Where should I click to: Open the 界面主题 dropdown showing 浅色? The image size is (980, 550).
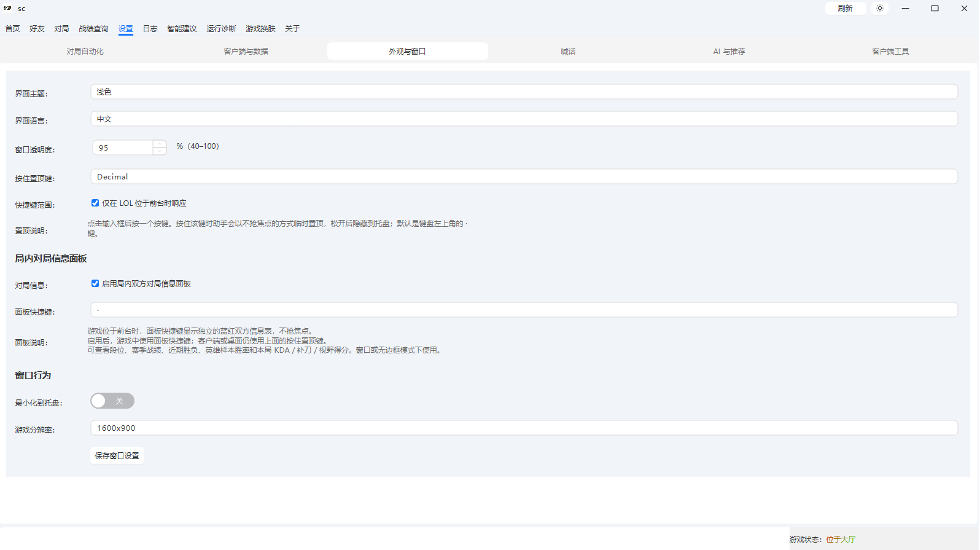[524, 92]
